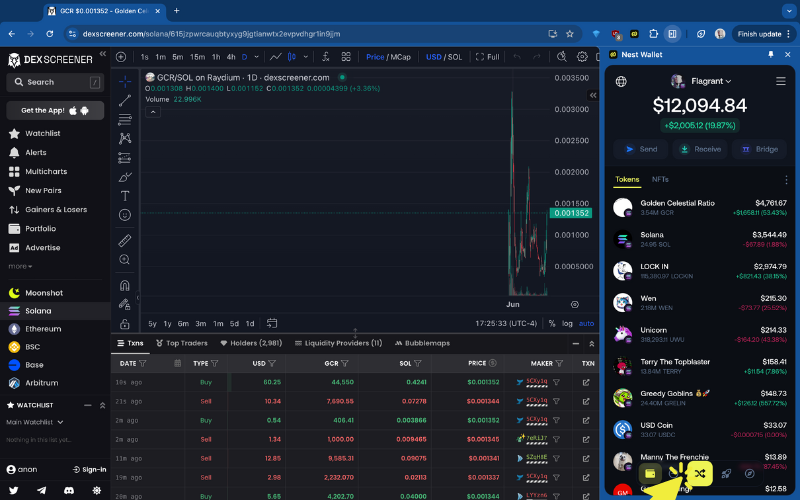The height and width of the screenshot is (500, 800).
Task: Pin the Nest Wallet side panel
Action: 770,54
